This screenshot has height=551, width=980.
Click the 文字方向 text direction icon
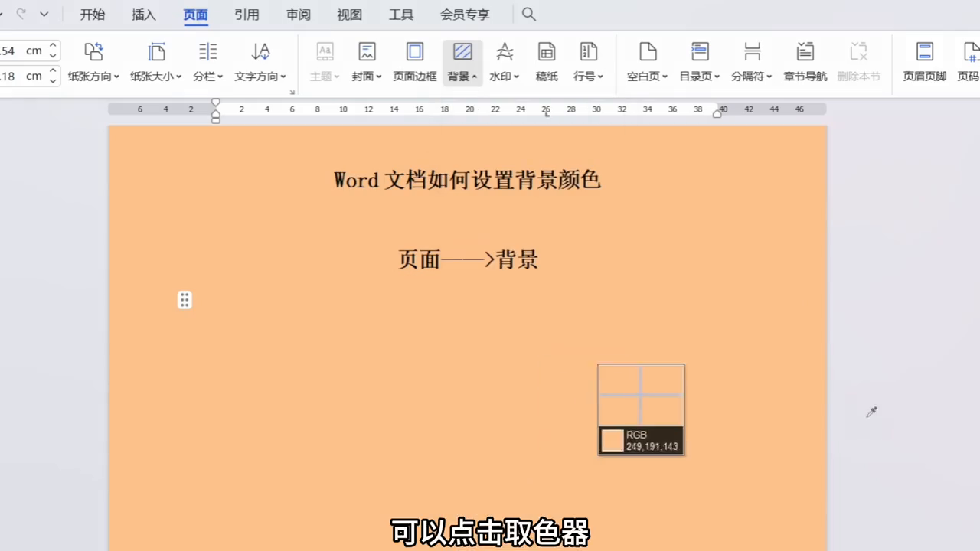(260, 52)
